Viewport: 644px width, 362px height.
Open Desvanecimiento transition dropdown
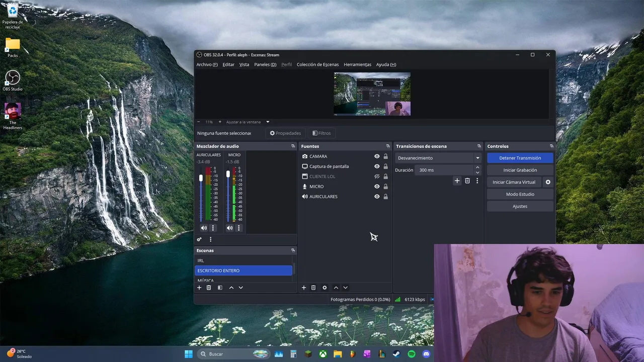tap(438, 158)
